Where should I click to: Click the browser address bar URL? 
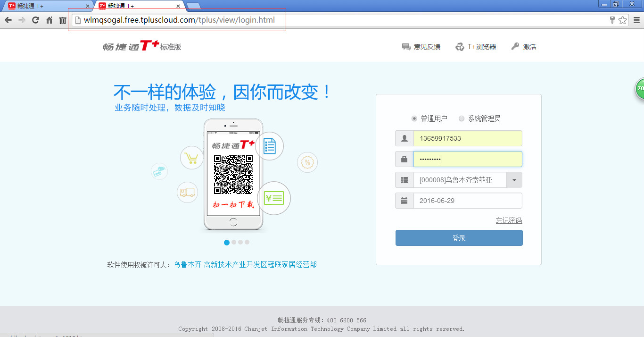click(179, 20)
